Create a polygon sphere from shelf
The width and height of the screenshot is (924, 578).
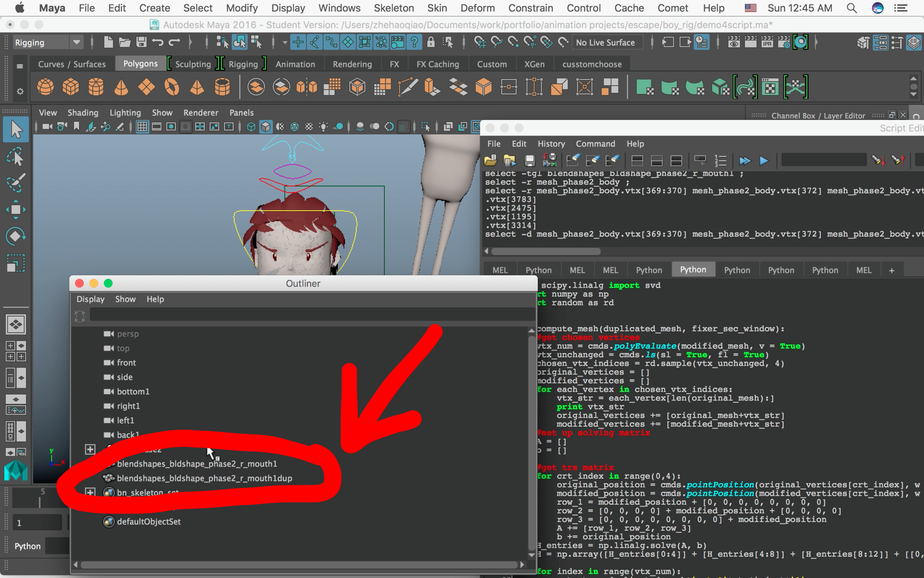pyautogui.click(x=45, y=87)
